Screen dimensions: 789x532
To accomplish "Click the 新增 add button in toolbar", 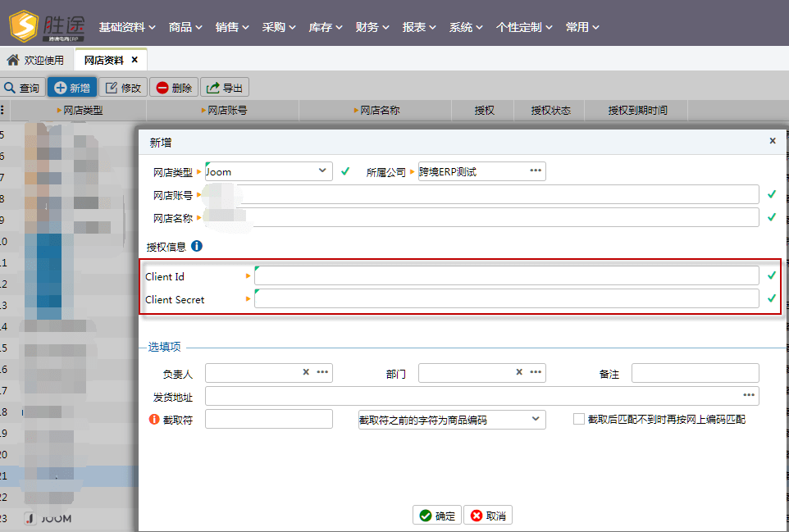I will point(72,88).
